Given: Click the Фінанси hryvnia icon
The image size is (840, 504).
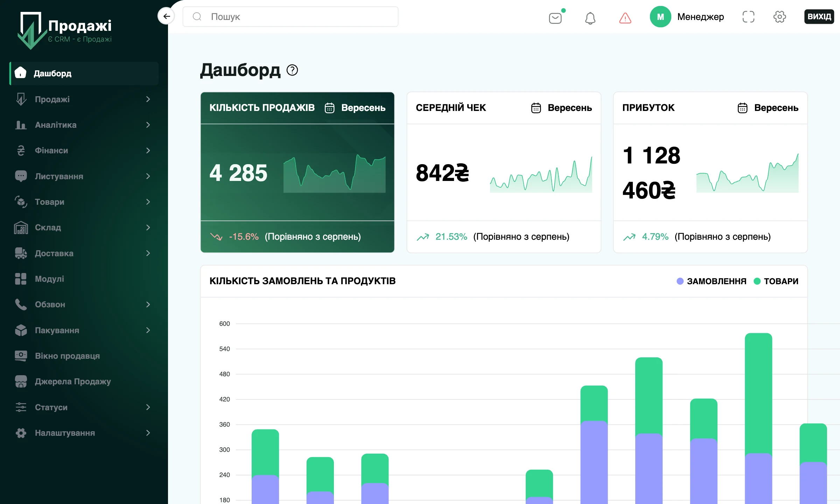Looking at the screenshot, I should point(21,150).
